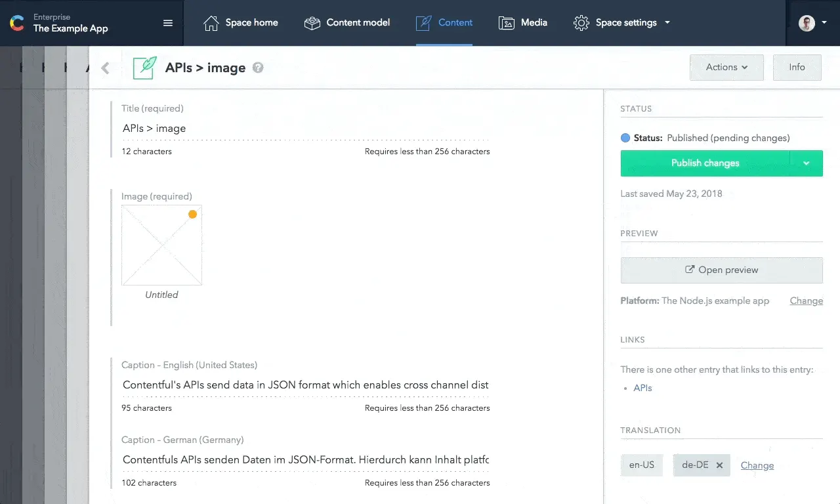Screen dimensions: 840x504
Task: Open the Space settings menu
Action: [x=622, y=23]
